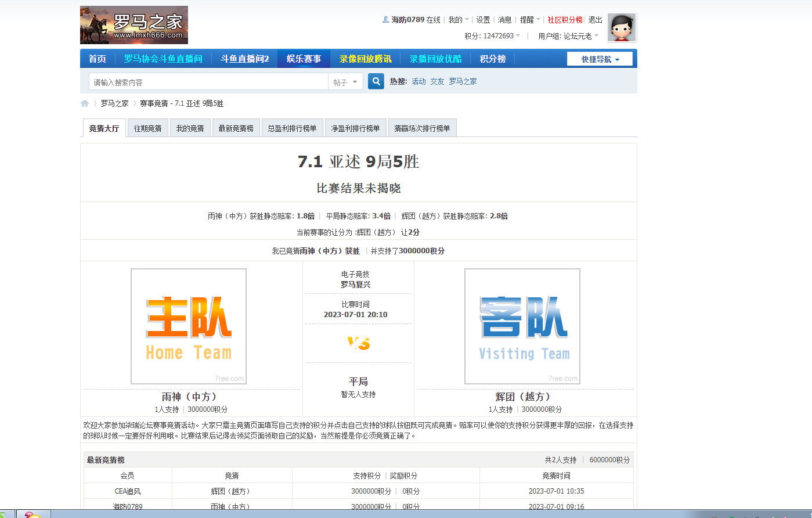This screenshot has width=812, height=518.
Task: Click the orange VS icon
Action: click(x=358, y=344)
